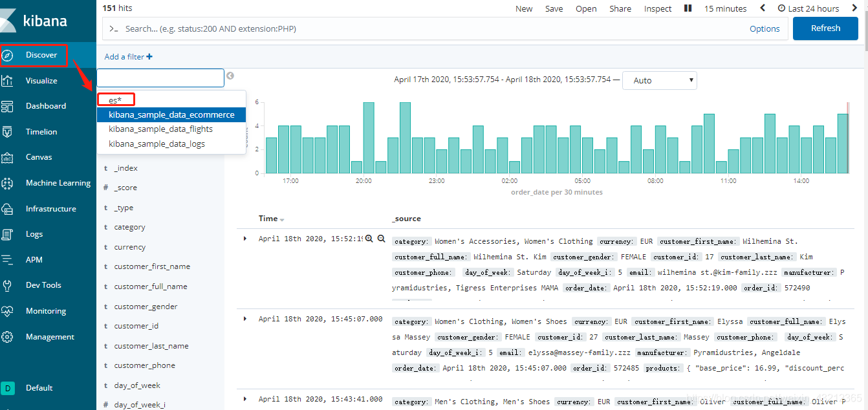Viewport: 868px width, 410px height.
Task: Click zoom-out filter out value icon
Action: [382, 239]
